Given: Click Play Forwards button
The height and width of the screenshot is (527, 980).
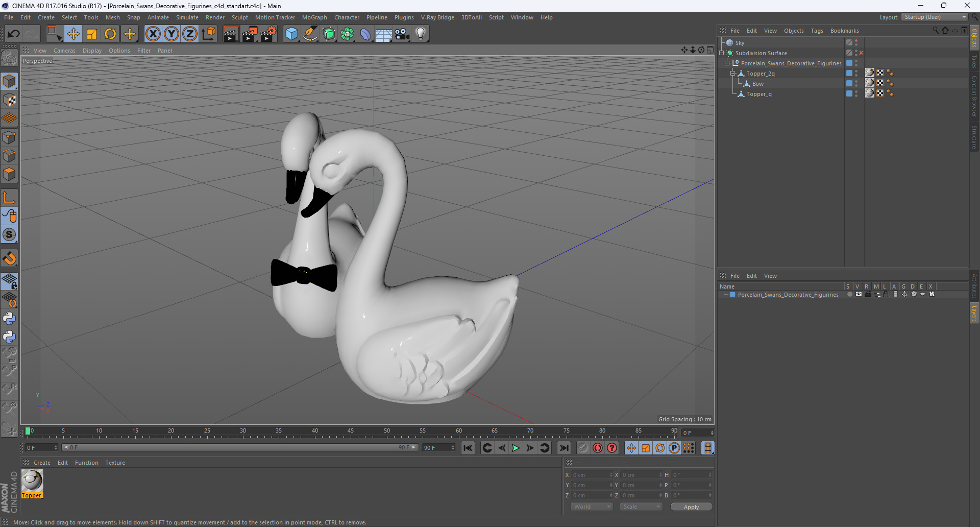Looking at the screenshot, I should [516, 448].
